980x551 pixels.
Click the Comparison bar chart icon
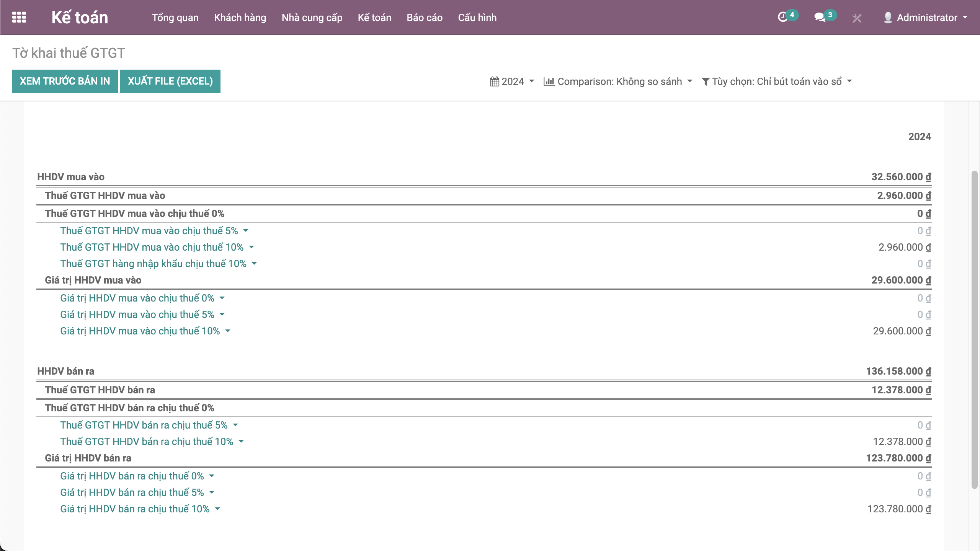[549, 82]
